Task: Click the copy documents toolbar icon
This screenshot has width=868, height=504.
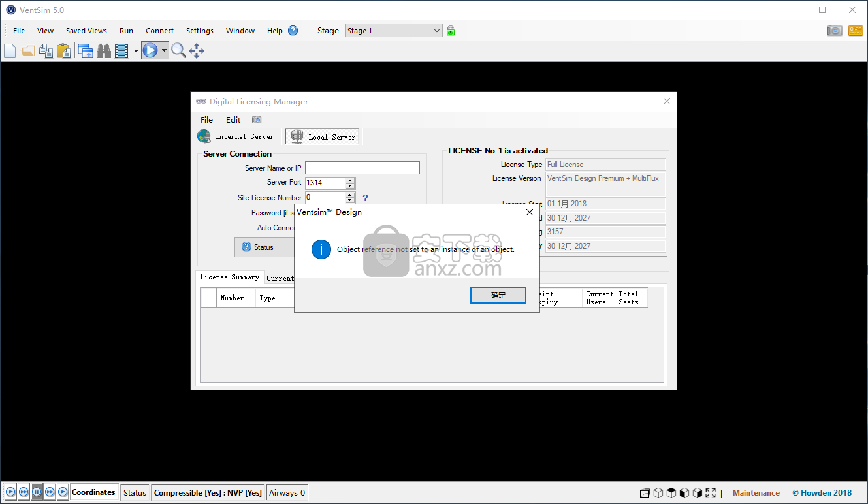Action: [x=46, y=51]
